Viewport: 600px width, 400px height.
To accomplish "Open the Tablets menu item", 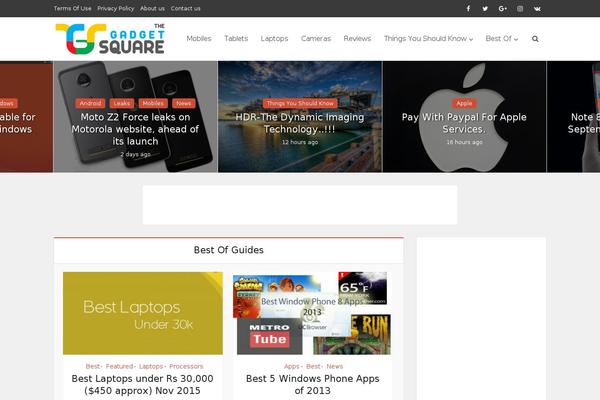I will [x=236, y=39].
